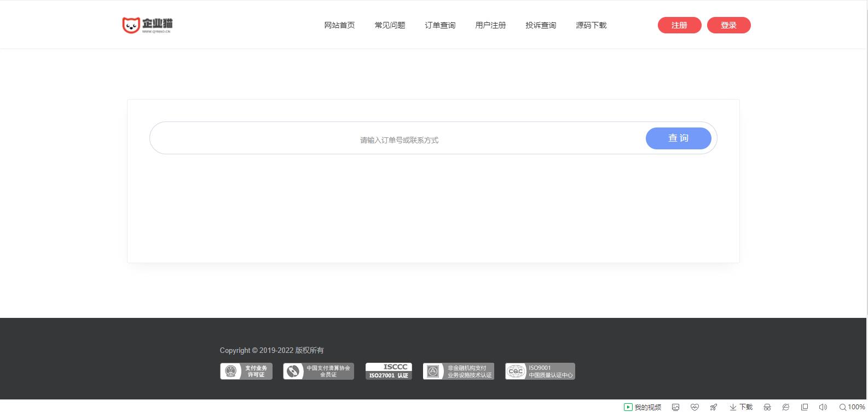Click the 企业猫 cat logo
The height and width of the screenshot is (412, 868).
point(147,25)
